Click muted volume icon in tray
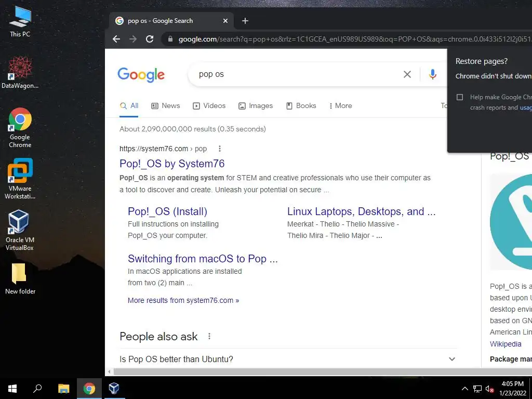The height and width of the screenshot is (399, 532). coord(489,389)
